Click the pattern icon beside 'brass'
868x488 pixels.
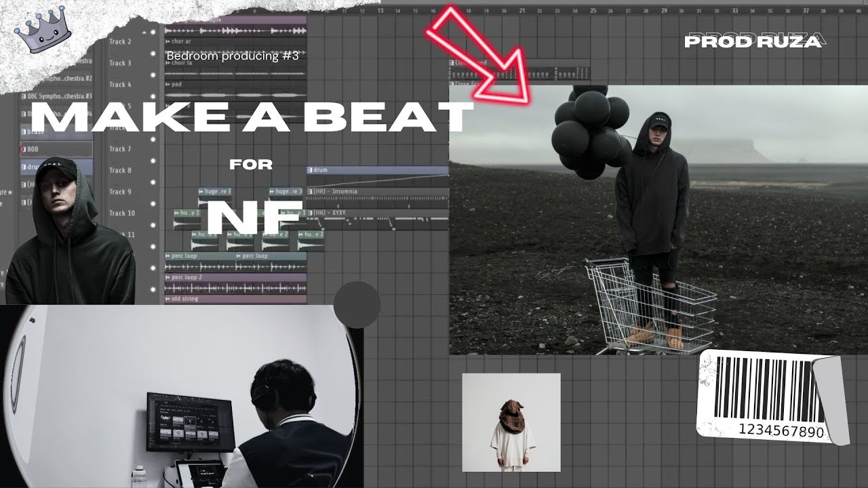(x=24, y=131)
